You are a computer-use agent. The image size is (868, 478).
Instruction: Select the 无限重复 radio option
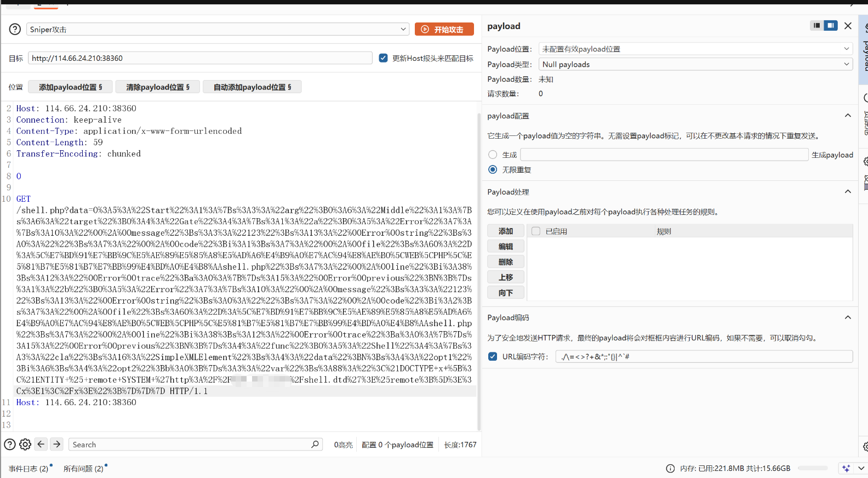click(x=493, y=169)
